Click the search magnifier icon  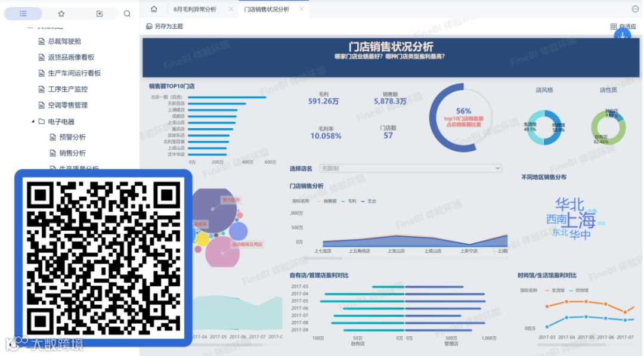coord(127,14)
